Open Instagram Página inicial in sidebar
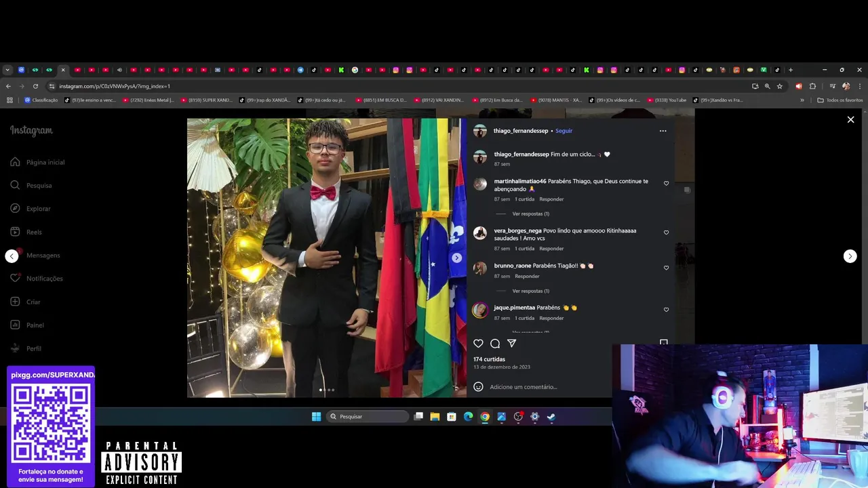 coord(37,162)
